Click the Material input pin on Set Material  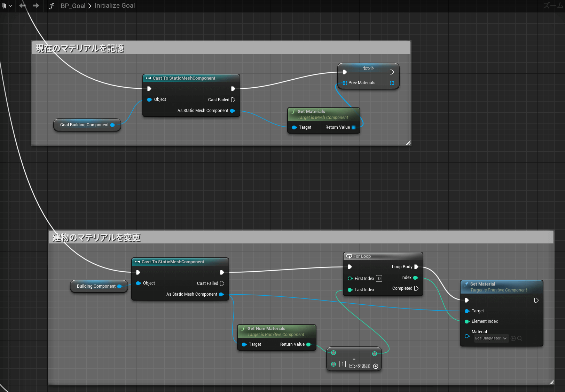coord(467,336)
